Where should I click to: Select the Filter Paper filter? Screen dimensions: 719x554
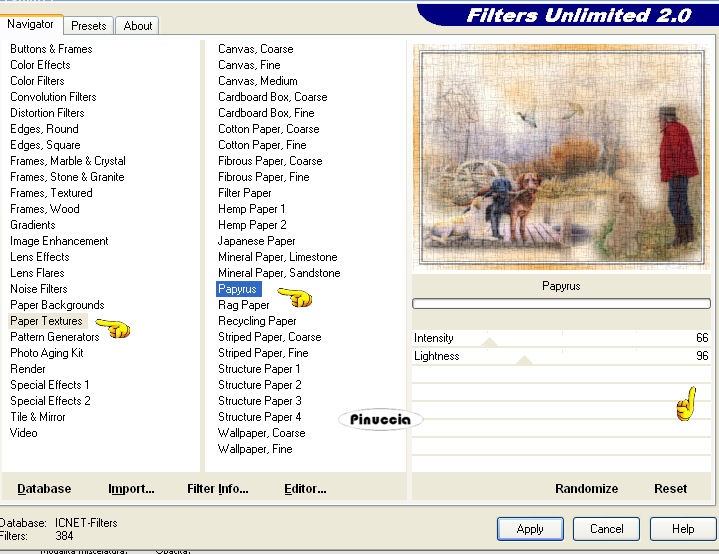[244, 193]
